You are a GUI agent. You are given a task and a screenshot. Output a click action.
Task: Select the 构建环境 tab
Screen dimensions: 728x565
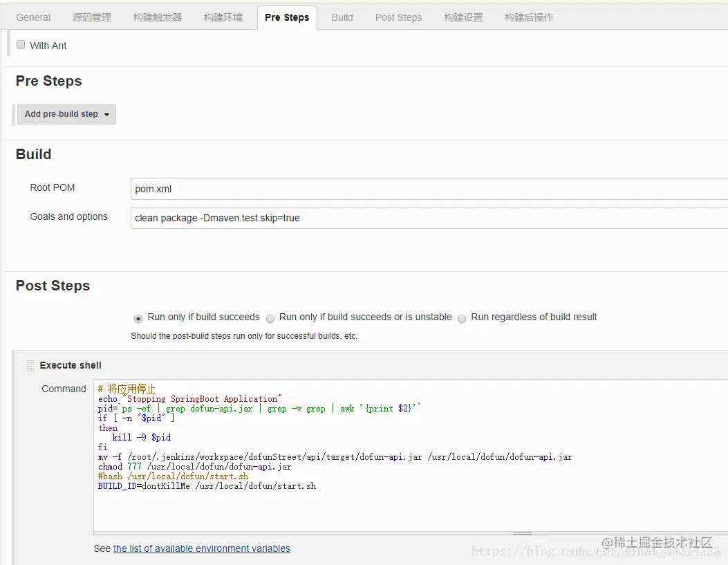click(223, 17)
